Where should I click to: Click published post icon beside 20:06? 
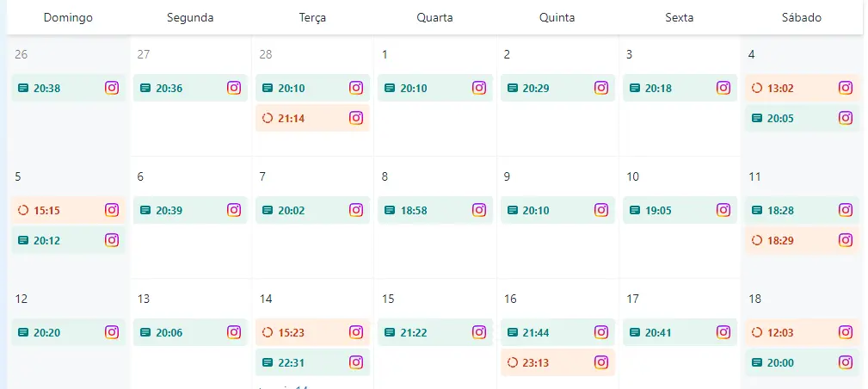(145, 332)
